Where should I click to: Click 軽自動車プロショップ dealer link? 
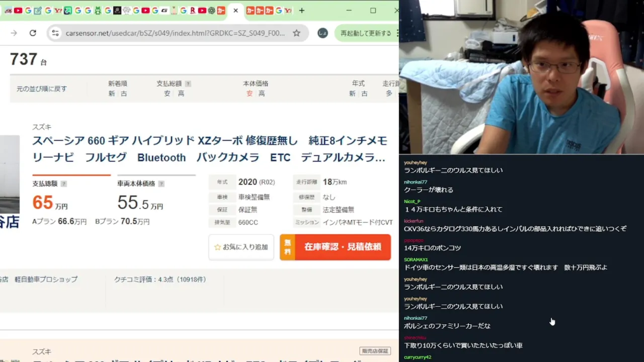pyautogui.click(x=46, y=280)
